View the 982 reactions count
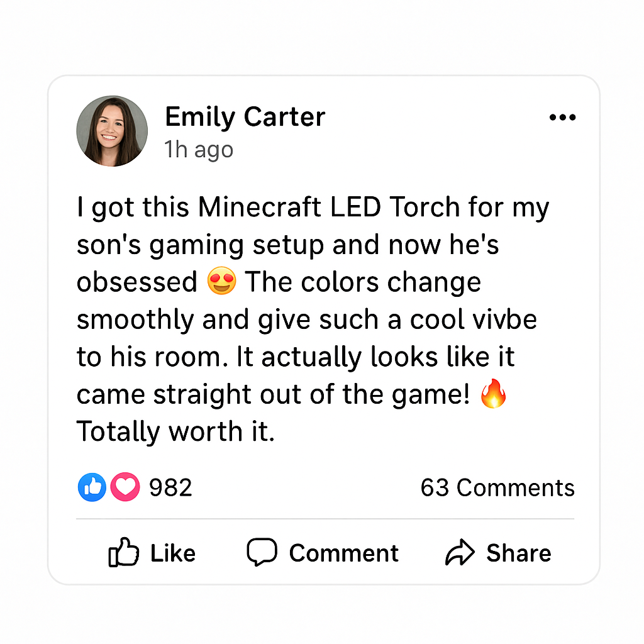Viewport: 644px width, 644px height. point(170,487)
